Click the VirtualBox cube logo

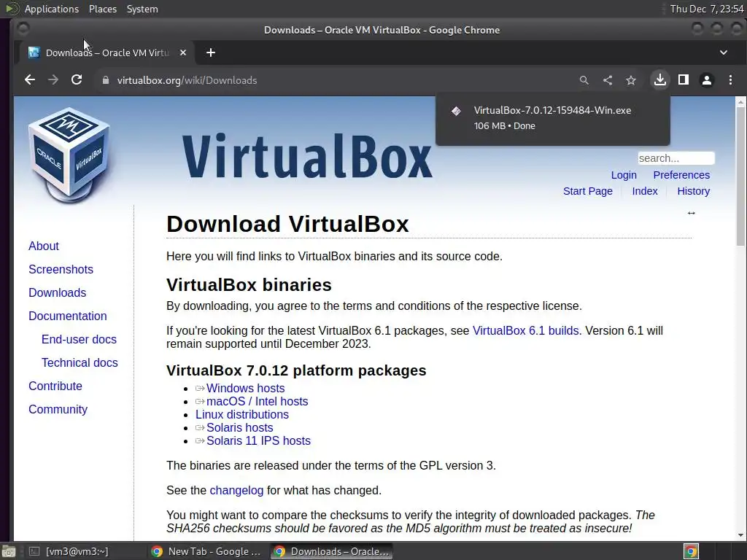[69, 155]
